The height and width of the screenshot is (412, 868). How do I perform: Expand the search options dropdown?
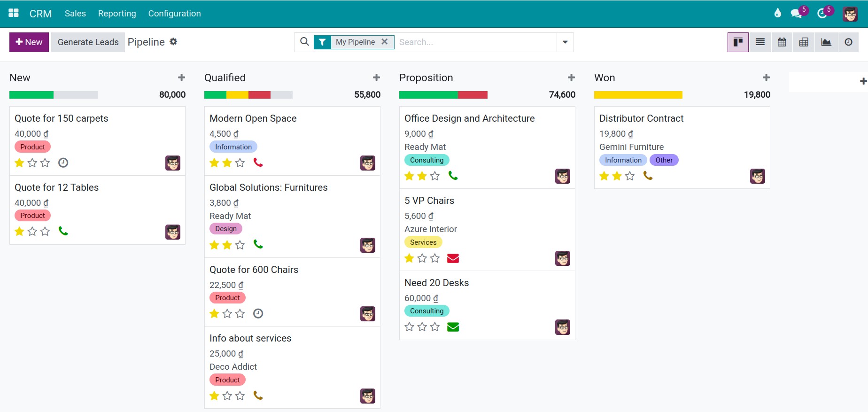(x=565, y=42)
